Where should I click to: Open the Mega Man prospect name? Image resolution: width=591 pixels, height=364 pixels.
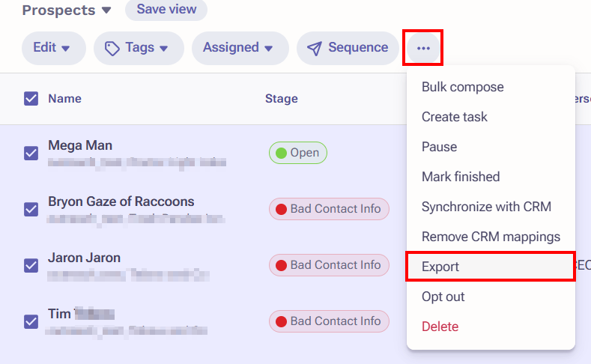(x=80, y=145)
